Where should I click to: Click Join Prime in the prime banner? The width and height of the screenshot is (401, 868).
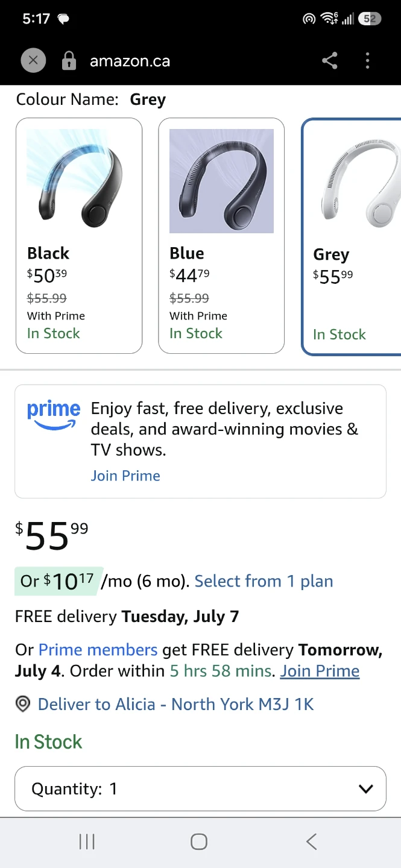pyautogui.click(x=125, y=476)
